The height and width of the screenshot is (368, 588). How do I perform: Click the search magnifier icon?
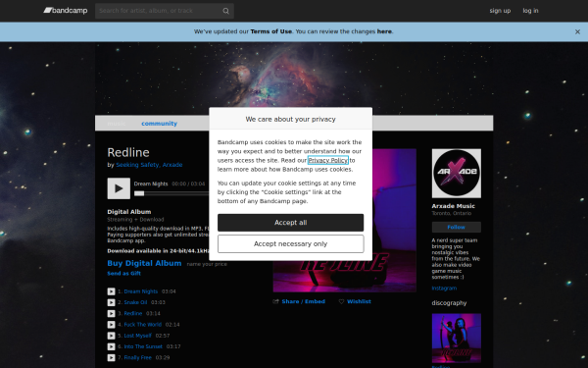[x=225, y=11]
